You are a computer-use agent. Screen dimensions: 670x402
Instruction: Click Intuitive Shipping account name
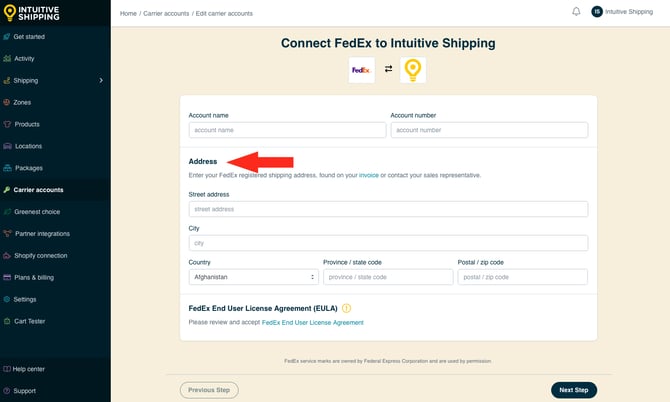click(x=629, y=12)
